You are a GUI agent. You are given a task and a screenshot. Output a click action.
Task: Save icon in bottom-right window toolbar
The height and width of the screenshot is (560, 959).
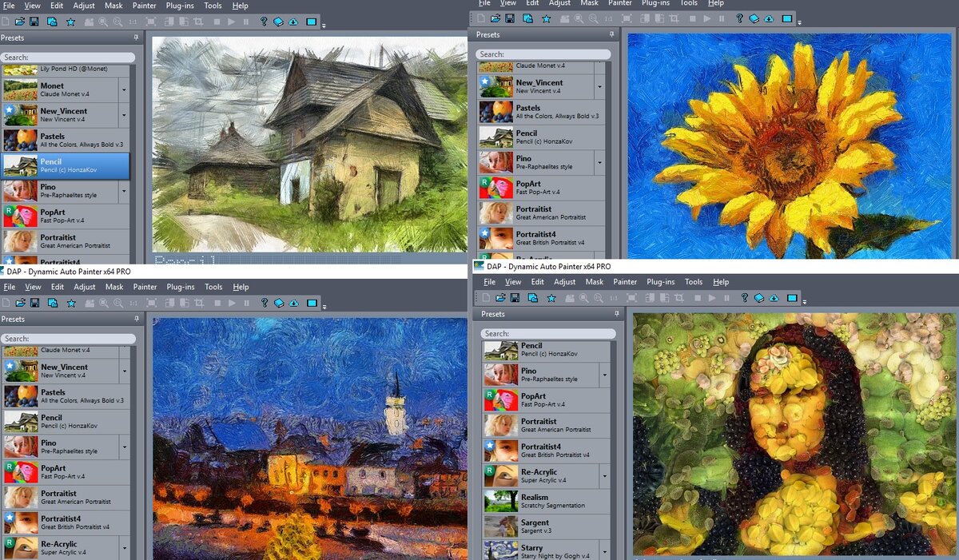(515, 298)
